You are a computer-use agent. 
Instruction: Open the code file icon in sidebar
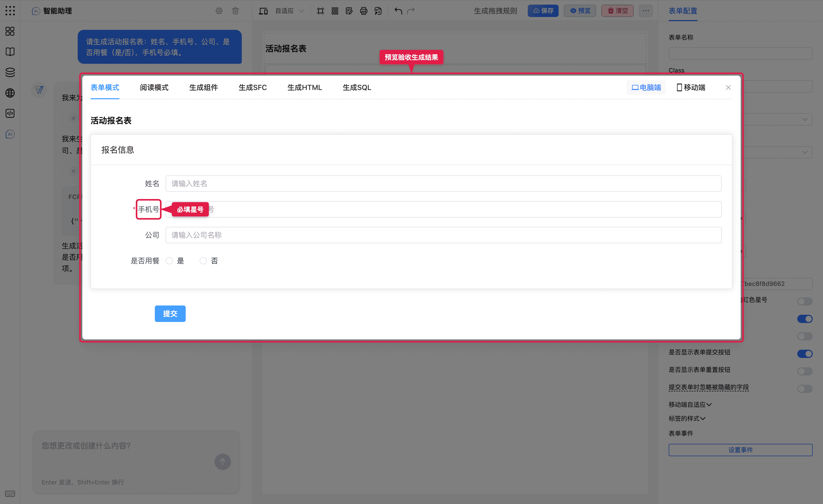pos(10,114)
